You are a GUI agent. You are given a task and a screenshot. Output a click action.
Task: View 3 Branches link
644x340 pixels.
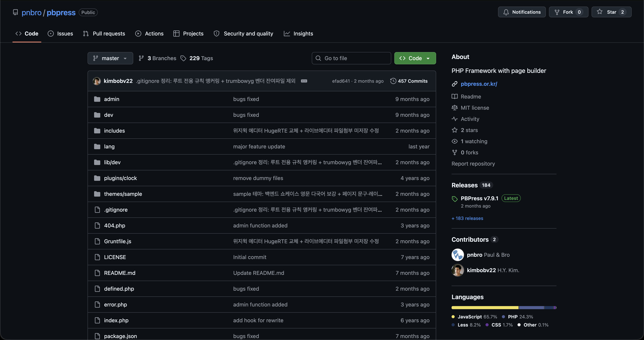(x=158, y=58)
